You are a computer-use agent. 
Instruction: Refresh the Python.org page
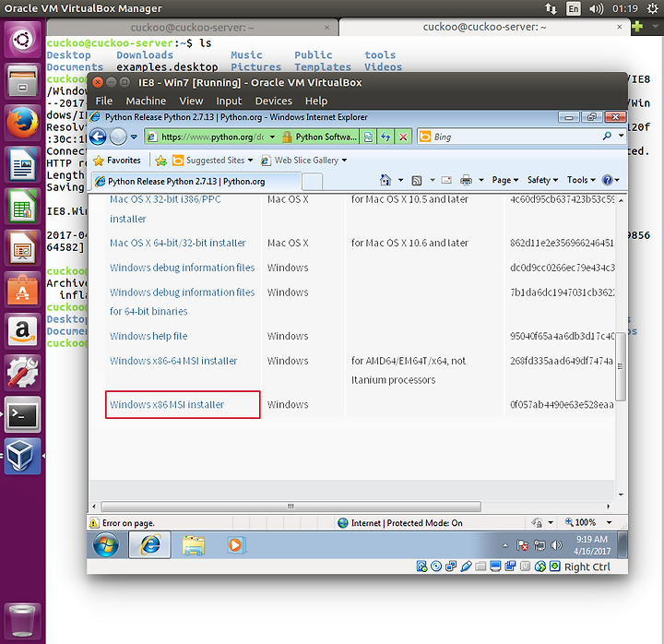click(x=385, y=137)
